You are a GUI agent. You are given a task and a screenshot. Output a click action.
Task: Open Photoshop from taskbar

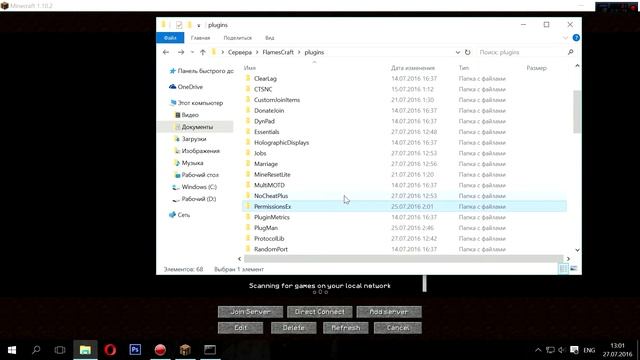(135, 350)
